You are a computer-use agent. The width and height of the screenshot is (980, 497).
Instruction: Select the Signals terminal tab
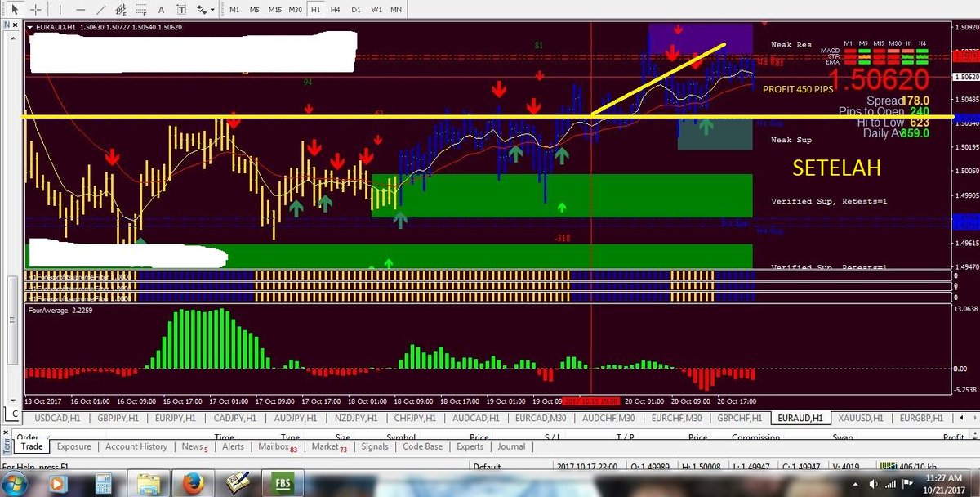pos(375,446)
